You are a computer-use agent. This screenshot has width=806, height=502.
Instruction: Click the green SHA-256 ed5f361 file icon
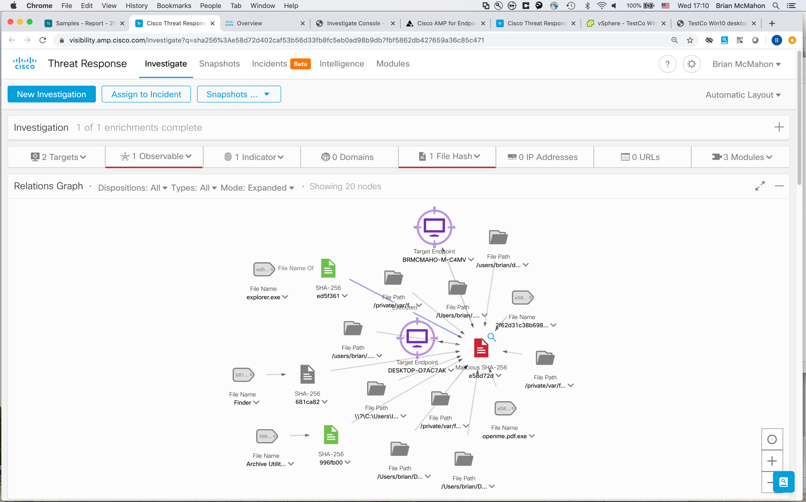pos(328,269)
